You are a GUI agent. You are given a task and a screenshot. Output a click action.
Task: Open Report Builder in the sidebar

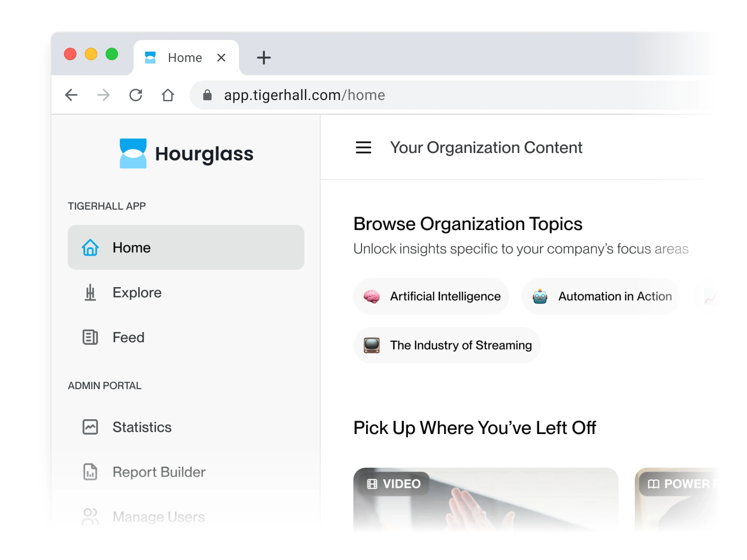coord(186,472)
